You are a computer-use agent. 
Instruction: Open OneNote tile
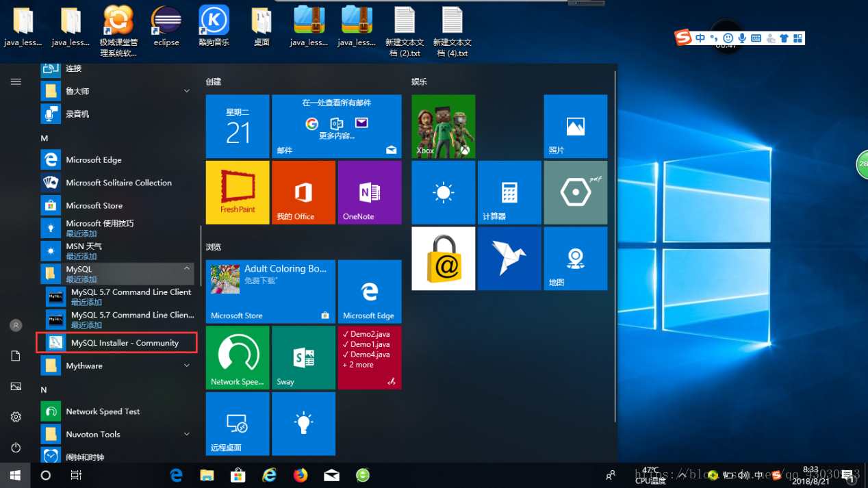370,192
